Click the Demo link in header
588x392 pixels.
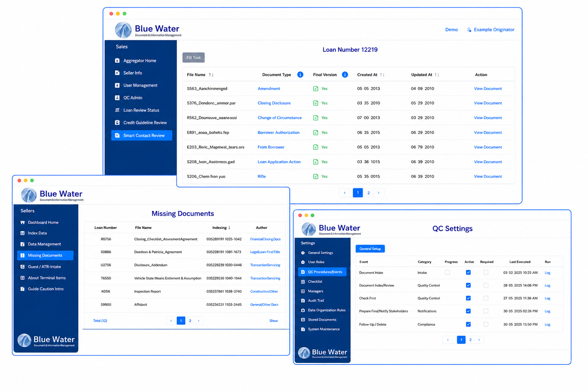point(451,29)
